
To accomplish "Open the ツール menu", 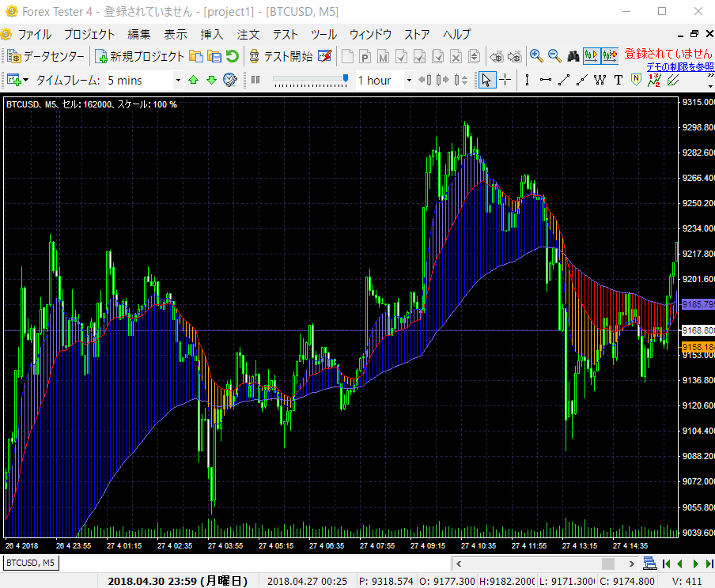I will (x=323, y=34).
